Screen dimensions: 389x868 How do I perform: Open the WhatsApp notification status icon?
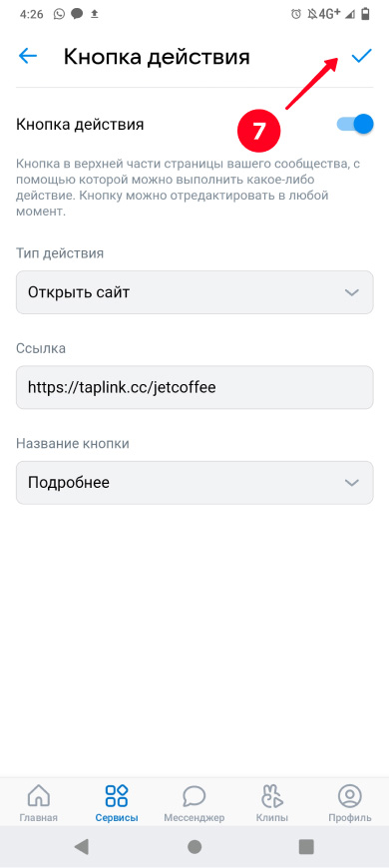click(59, 14)
